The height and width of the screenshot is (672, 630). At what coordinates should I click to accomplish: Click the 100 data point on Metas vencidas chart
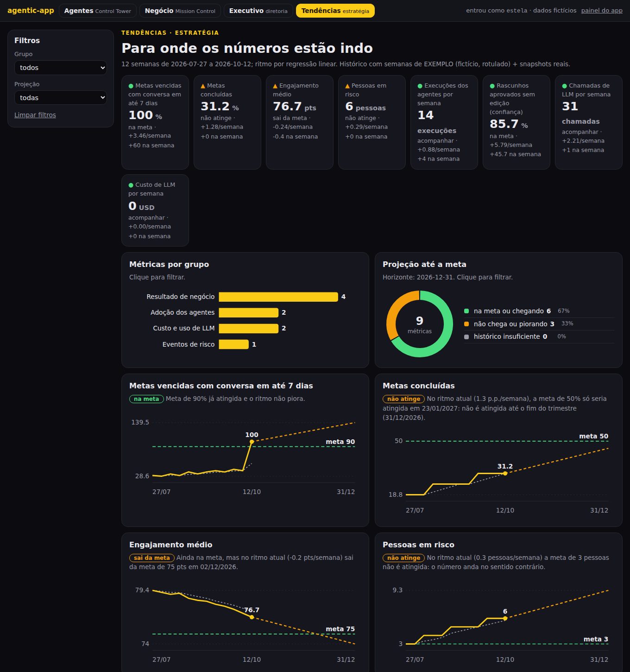(x=252, y=442)
